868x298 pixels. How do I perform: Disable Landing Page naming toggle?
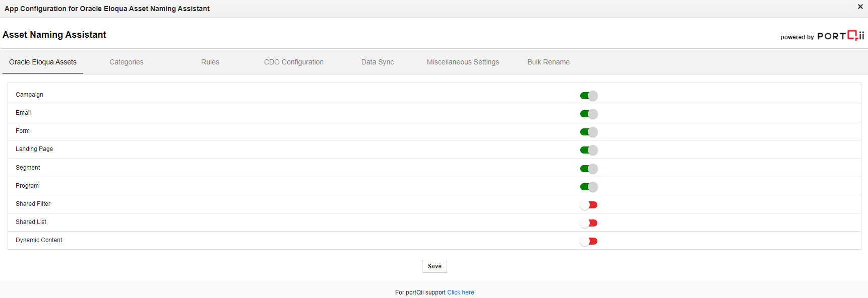pos(588,150)
